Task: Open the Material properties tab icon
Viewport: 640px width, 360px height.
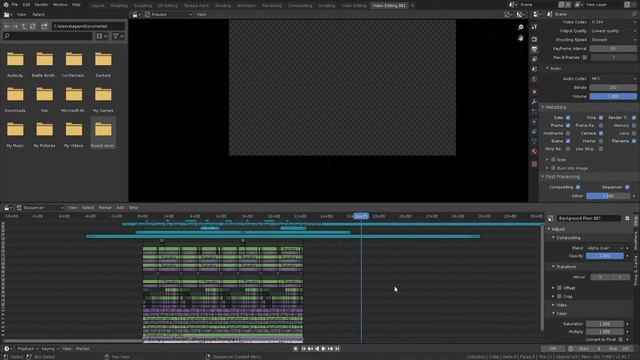Action: (534, 151)
